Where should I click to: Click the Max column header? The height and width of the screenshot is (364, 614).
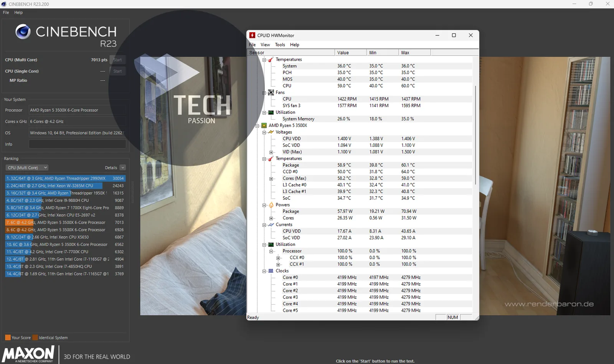[414, 53]
